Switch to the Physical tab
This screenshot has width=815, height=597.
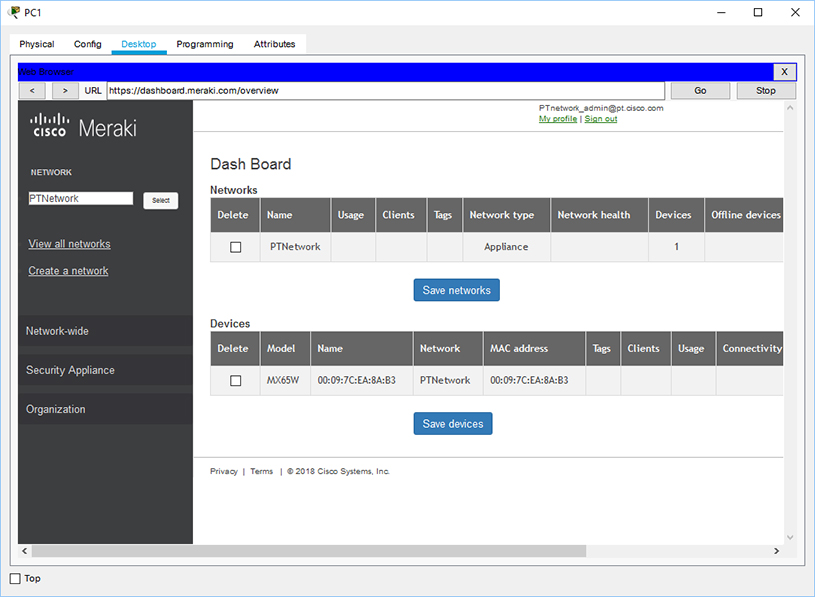pos(36,44)
